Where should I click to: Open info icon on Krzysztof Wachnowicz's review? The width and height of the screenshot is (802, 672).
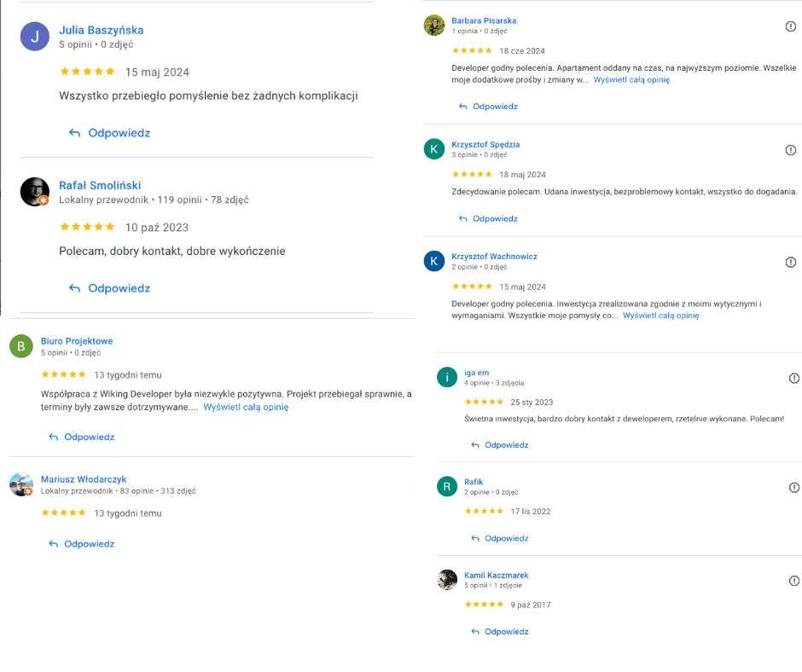tap(790, 262)
